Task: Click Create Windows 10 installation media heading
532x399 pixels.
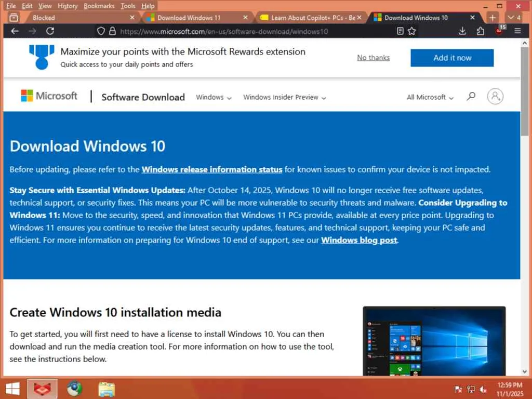Action: (115, 312)
